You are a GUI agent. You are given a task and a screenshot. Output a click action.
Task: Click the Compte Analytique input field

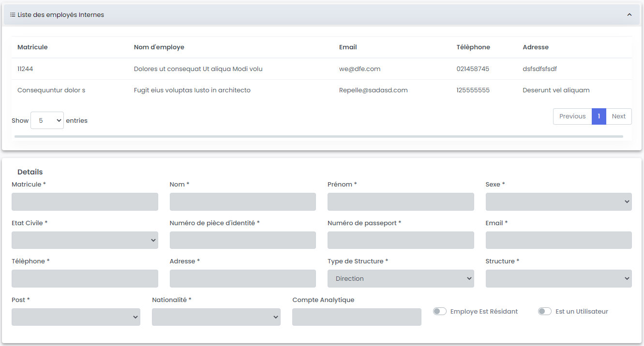pos(357,317)
